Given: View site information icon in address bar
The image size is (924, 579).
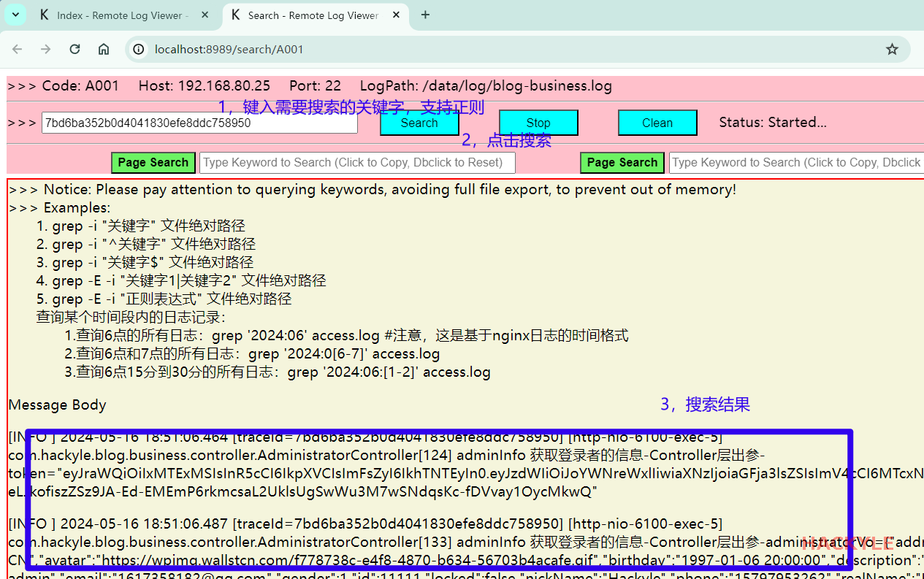Looking at the screenshot, I should [137, 49].
